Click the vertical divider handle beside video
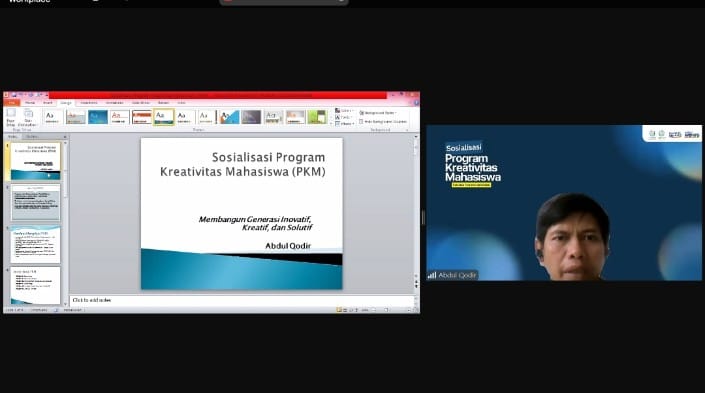 (423, 218)
